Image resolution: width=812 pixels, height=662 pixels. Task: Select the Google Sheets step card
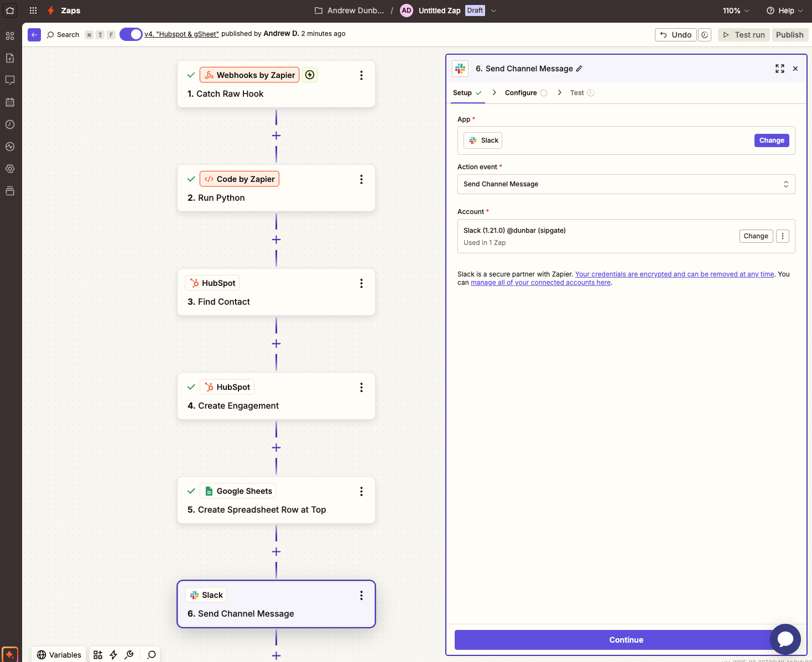tap(276, 500)
